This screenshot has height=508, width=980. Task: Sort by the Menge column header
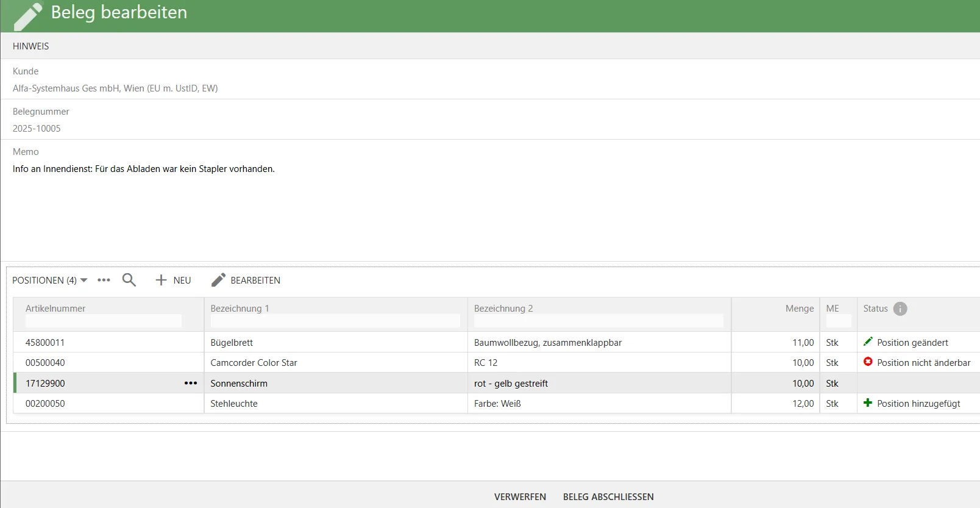[799, 309]
